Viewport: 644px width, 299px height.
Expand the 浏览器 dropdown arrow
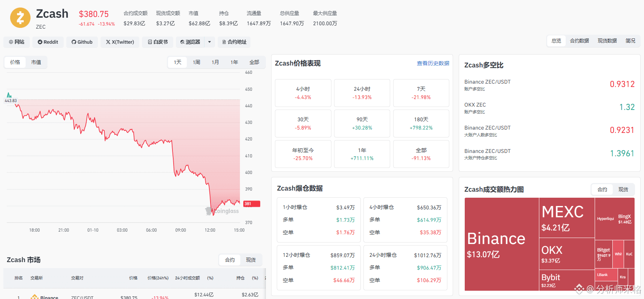210,42
